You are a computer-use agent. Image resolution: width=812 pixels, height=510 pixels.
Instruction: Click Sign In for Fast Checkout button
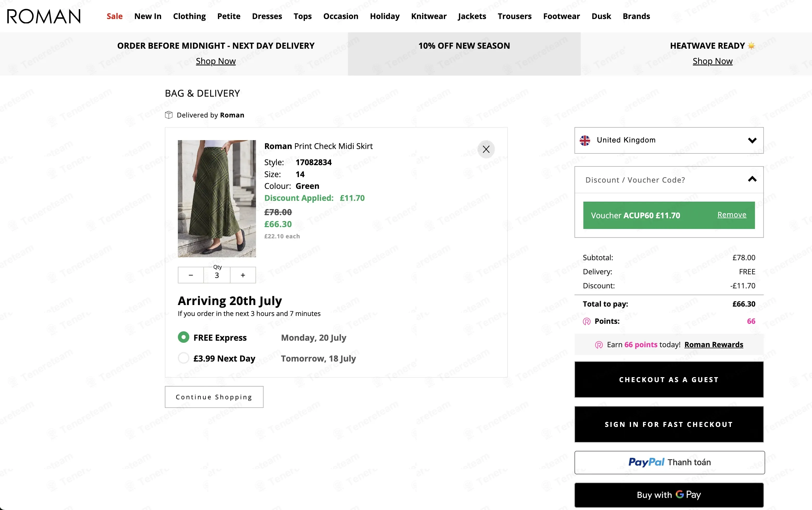click(x=669, y=424)
